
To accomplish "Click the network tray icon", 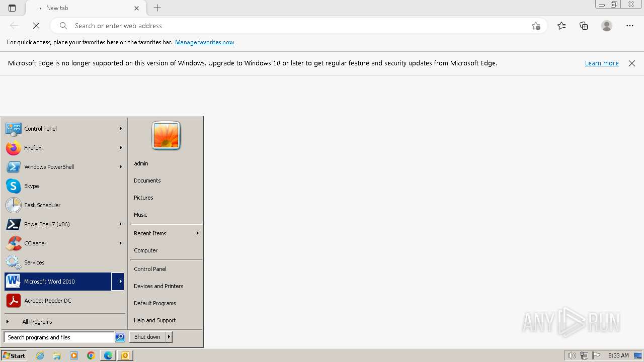I will click(584, 355).
